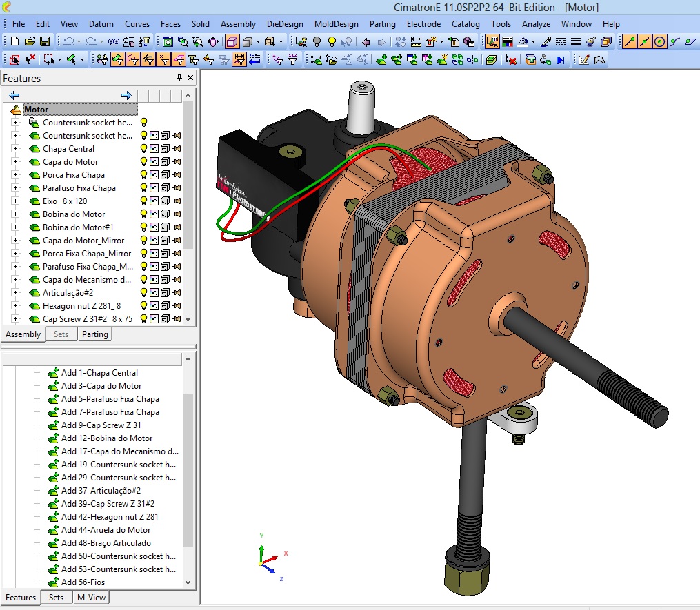Toggle the plane selection filter icon
This screenshot has height=610, width=700.
tap(179, 59)
